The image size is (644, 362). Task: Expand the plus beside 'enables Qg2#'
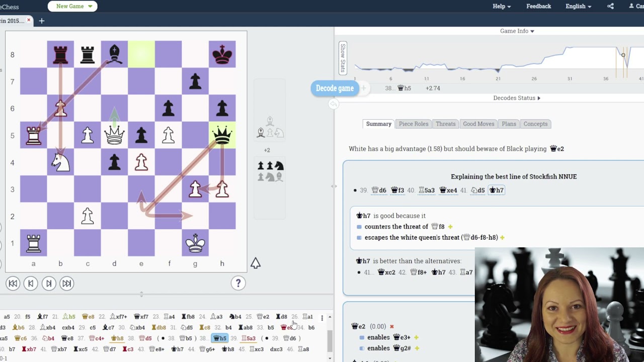coord(417,348)
